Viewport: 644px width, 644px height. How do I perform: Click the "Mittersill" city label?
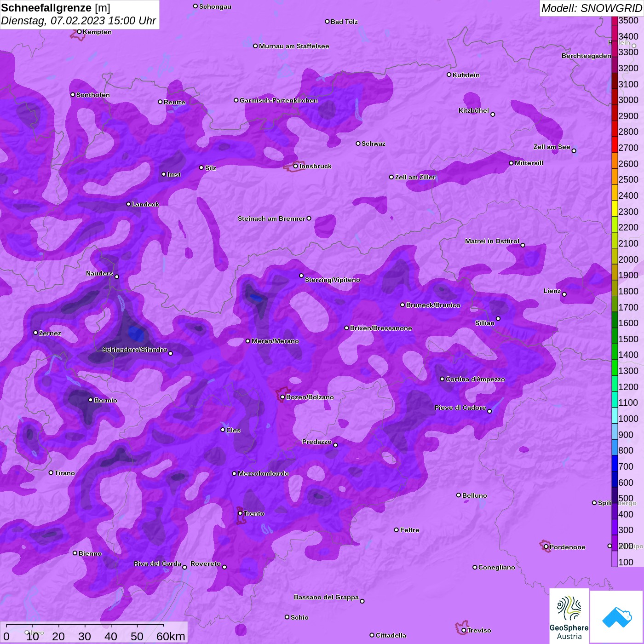tap(529, 163)
